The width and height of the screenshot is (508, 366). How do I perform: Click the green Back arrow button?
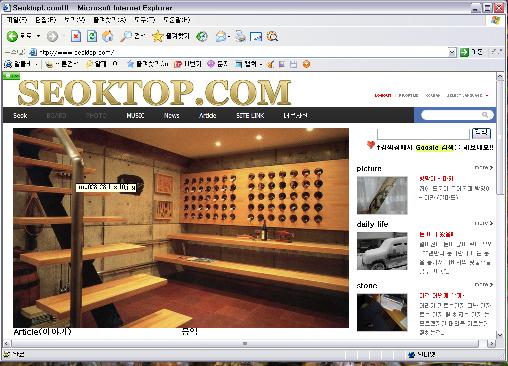tap(12, 36)
